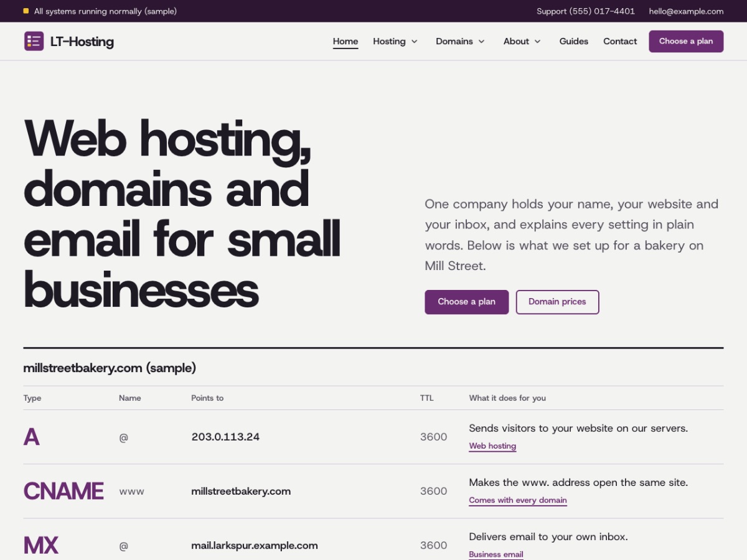Click the A record's @ name

pos(124,437)
